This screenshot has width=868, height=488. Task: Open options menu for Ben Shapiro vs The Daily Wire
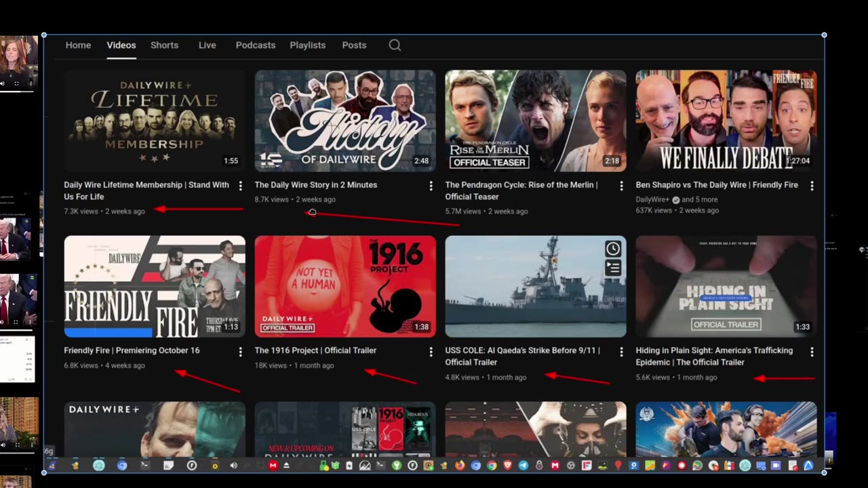[812, 186]
